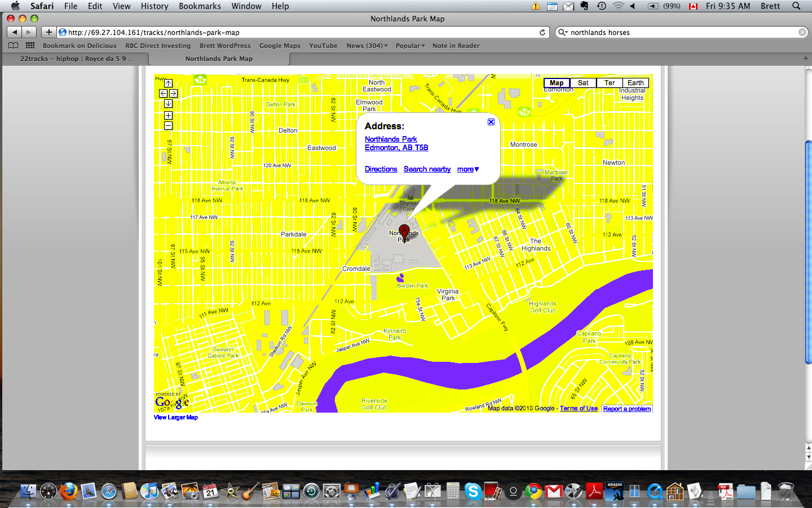Zoom out the map with minus button
This screenshot has width=812, height=508.
(168, 125)
